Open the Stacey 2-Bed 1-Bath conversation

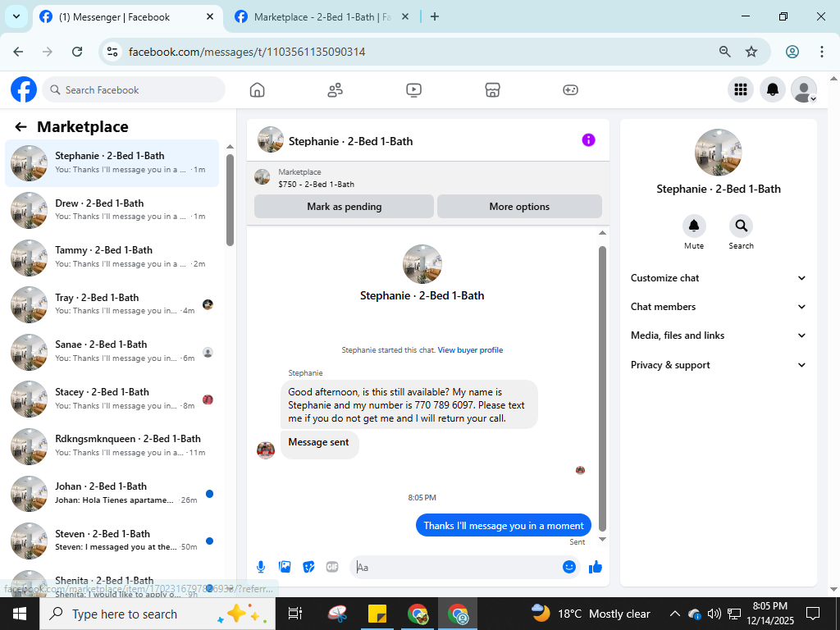coord(112,399)
